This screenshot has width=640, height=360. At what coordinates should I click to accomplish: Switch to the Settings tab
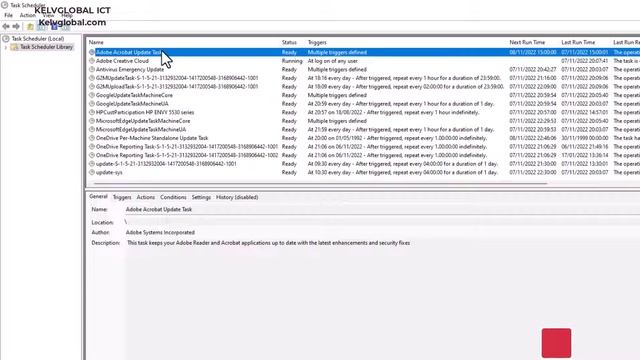point(201,197)
